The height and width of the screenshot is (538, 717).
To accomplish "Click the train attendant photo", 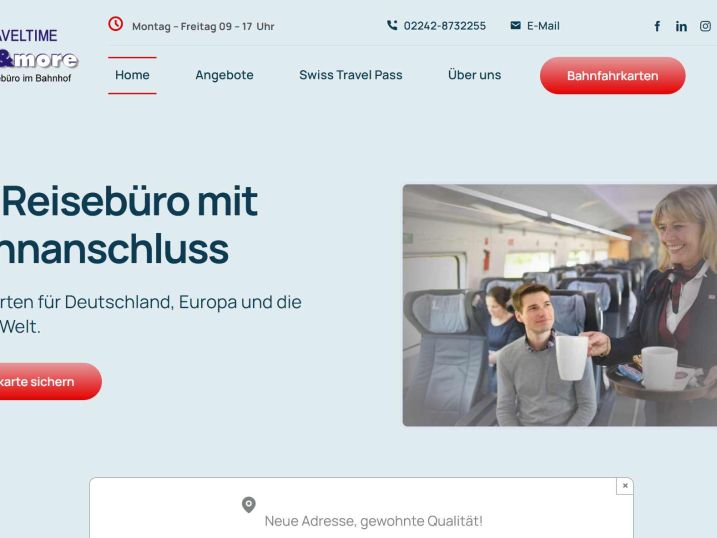I will point(560,305).
